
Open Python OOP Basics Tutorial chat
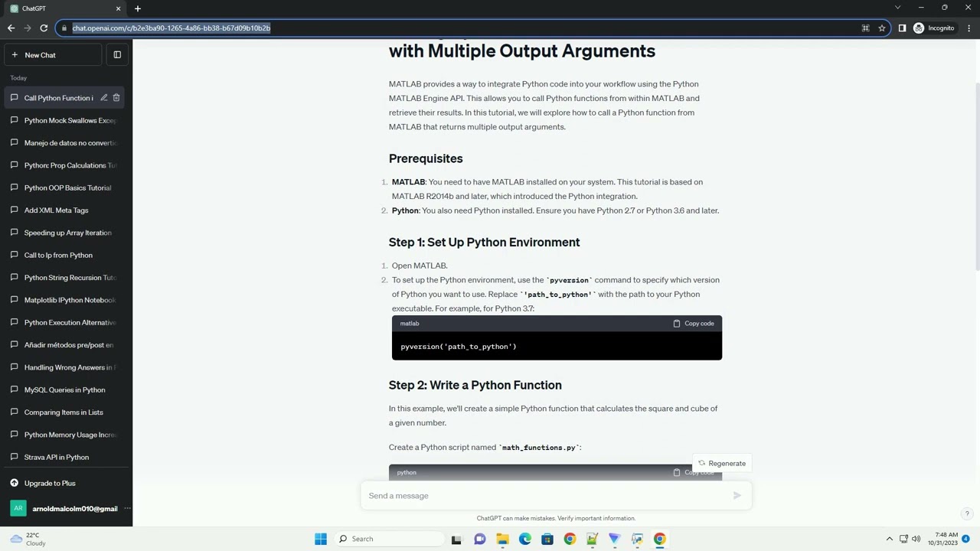point(66,187)
